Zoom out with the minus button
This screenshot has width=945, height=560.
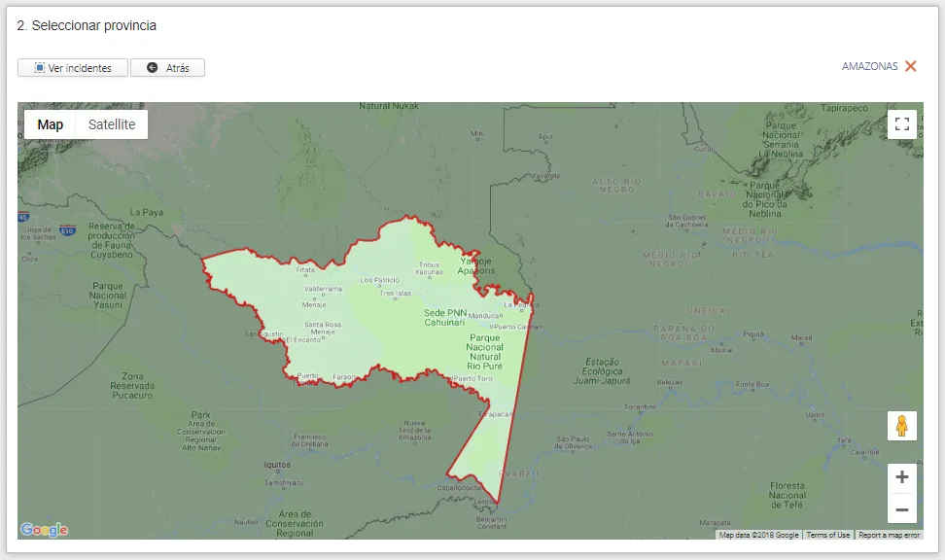(x=901, y=509)
